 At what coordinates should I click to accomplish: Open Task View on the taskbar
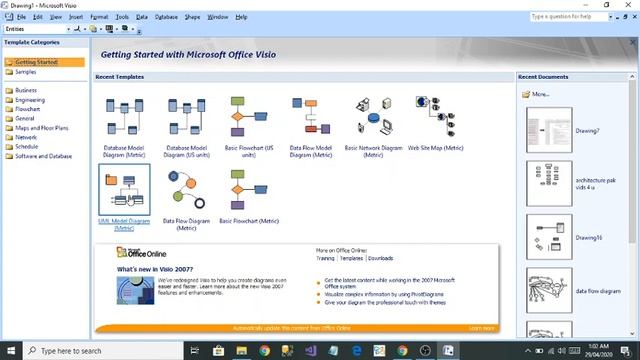click(x=195, y=351)
